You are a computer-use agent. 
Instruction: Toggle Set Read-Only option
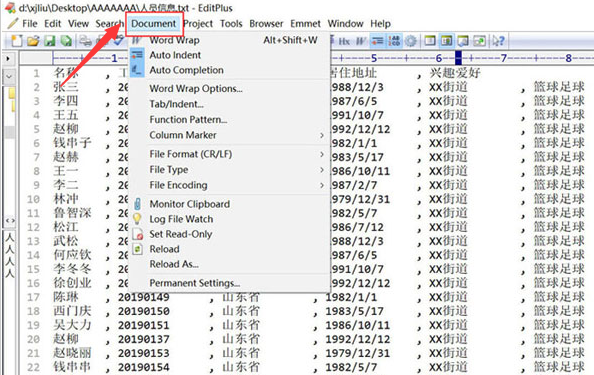click(x=229, y=234)
